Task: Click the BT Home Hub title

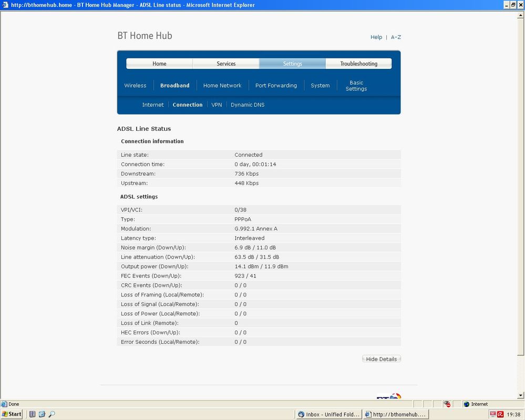Action: click(145, 36)
